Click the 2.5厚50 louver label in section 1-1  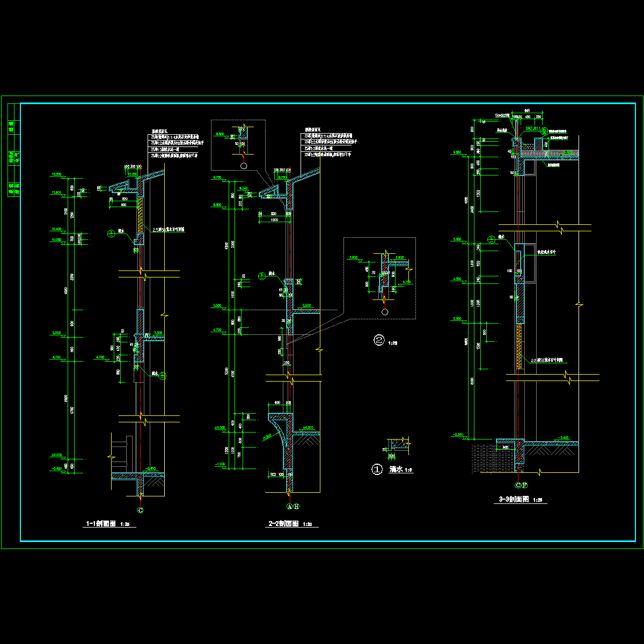169,229
